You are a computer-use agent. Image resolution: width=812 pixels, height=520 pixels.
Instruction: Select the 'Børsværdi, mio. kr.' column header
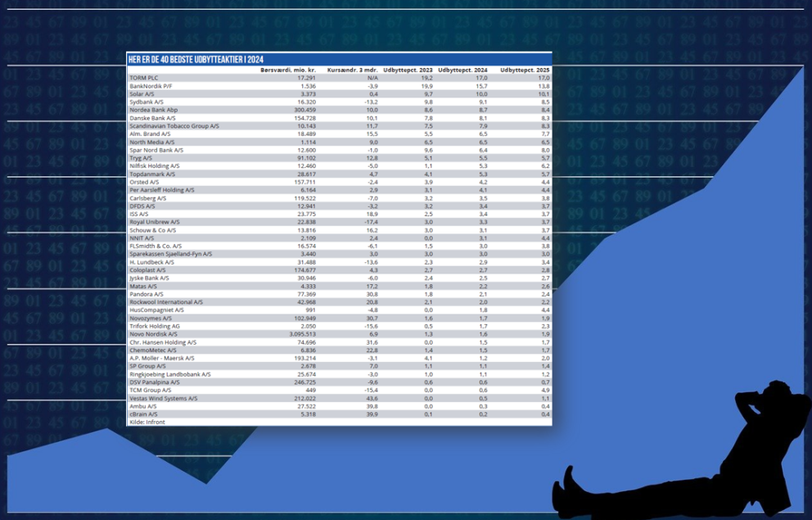pos(288,70)
